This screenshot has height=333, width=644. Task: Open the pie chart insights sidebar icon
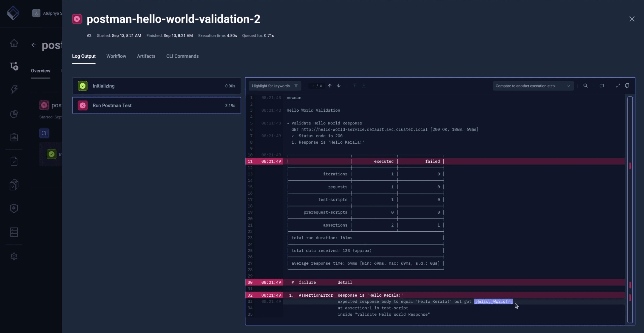(14, 114)
